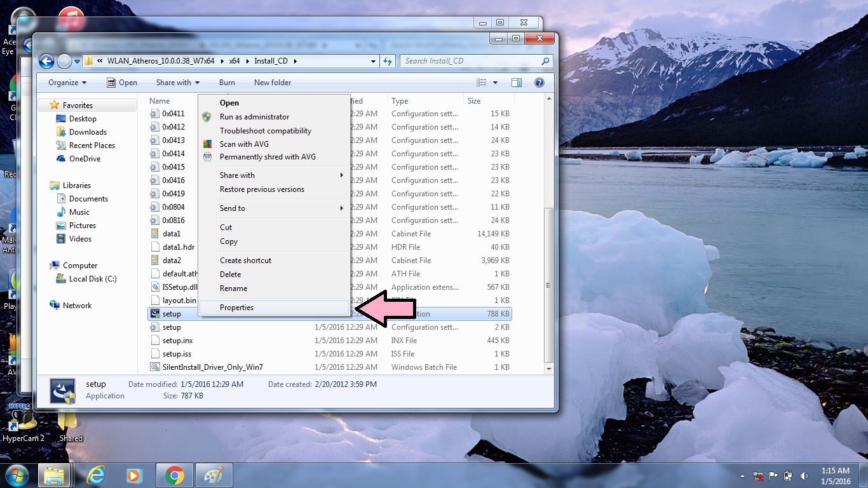Click the magnifier icon in the search box

click(545, 61)
